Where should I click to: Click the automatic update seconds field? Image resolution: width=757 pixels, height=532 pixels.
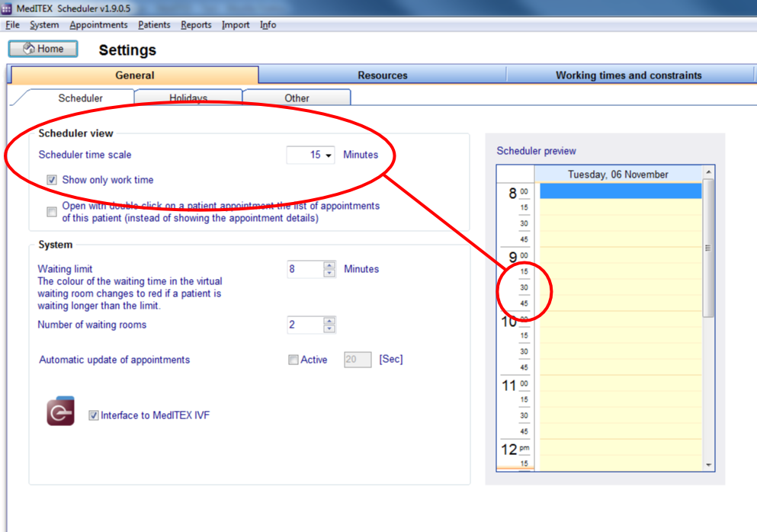tap(358, 360)
